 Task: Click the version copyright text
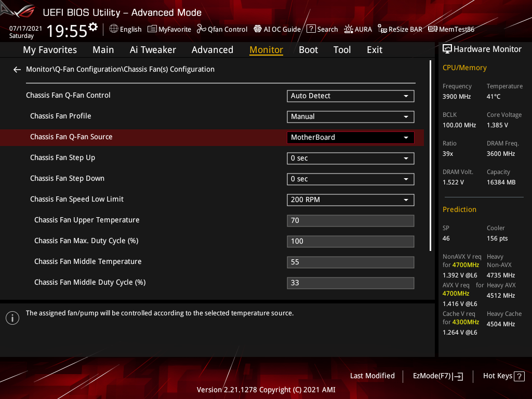pos(266,390)
